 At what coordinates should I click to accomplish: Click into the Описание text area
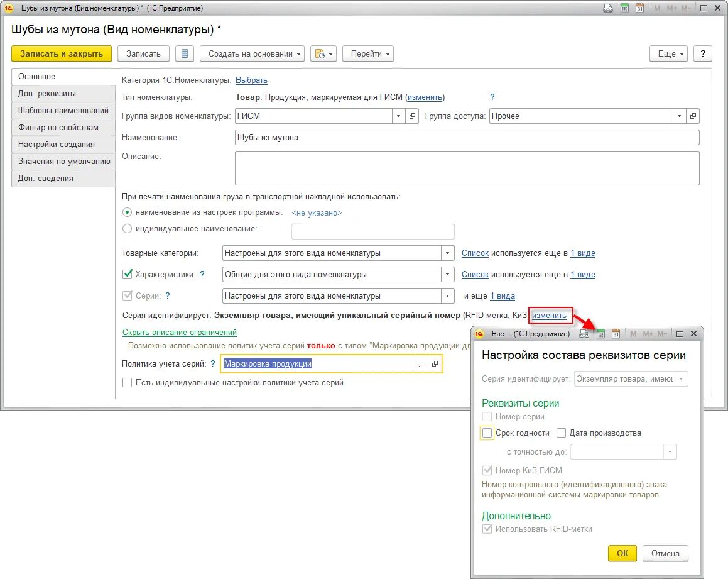click(467, 168)
